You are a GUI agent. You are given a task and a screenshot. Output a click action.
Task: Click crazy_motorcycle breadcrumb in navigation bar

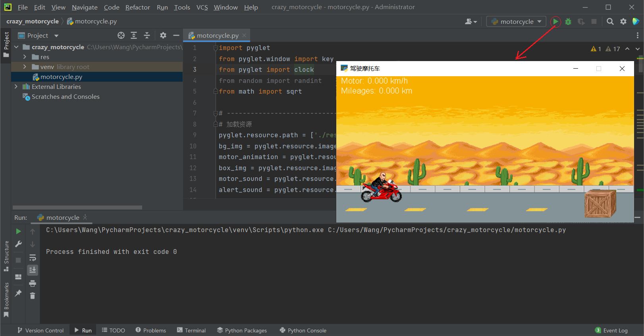coord(33,21)
